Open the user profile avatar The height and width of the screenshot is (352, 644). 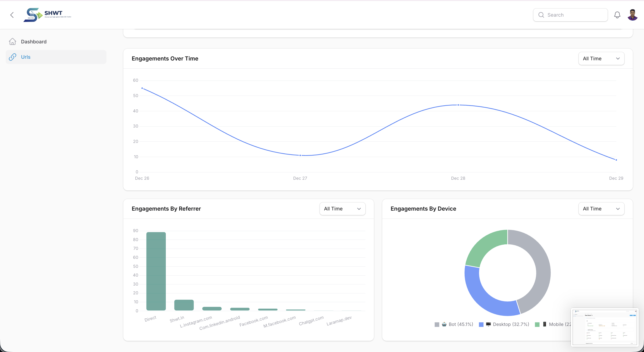[632, 15]
